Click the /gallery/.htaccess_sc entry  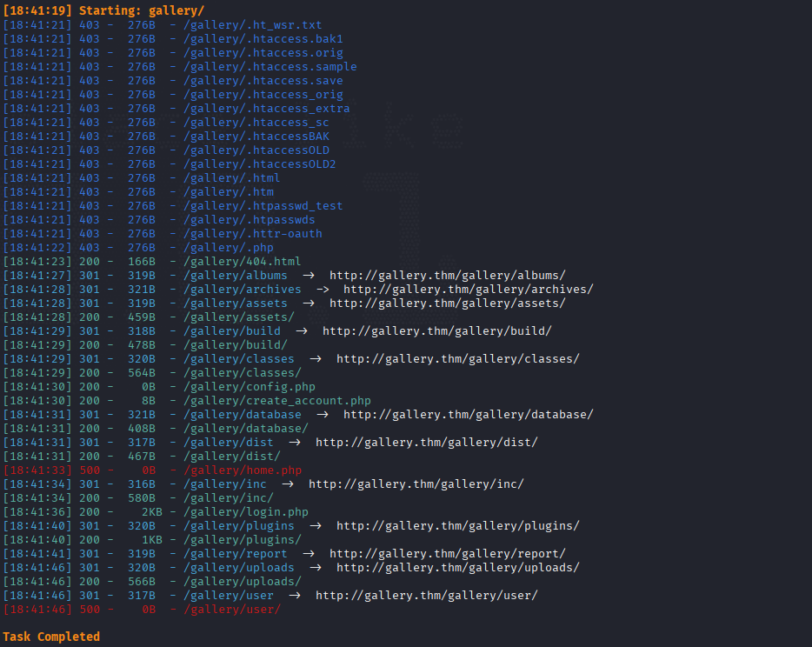click(256, 123)
